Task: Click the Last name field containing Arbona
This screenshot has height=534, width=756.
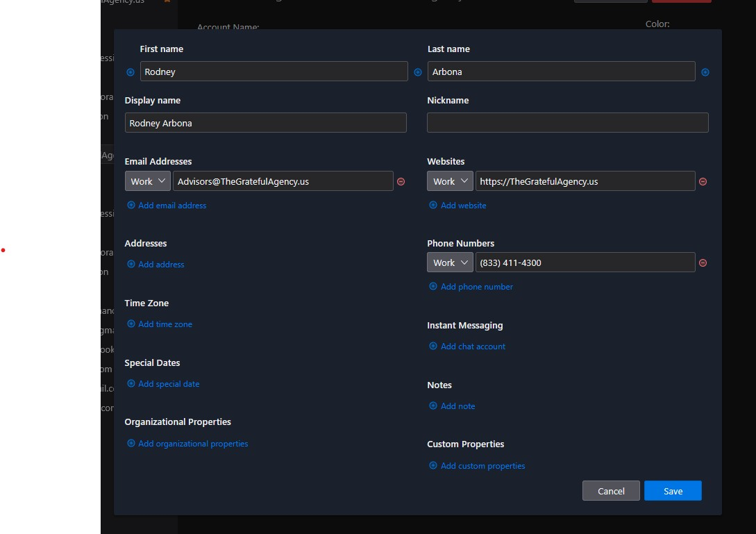Action: pyautogui.click(x=561, y=72)
